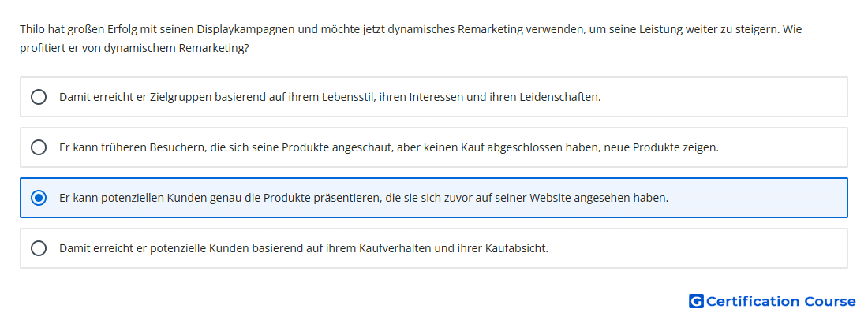Click the word 'Interessen' in the first answer
Screen dimensions: 868x316
436,97
